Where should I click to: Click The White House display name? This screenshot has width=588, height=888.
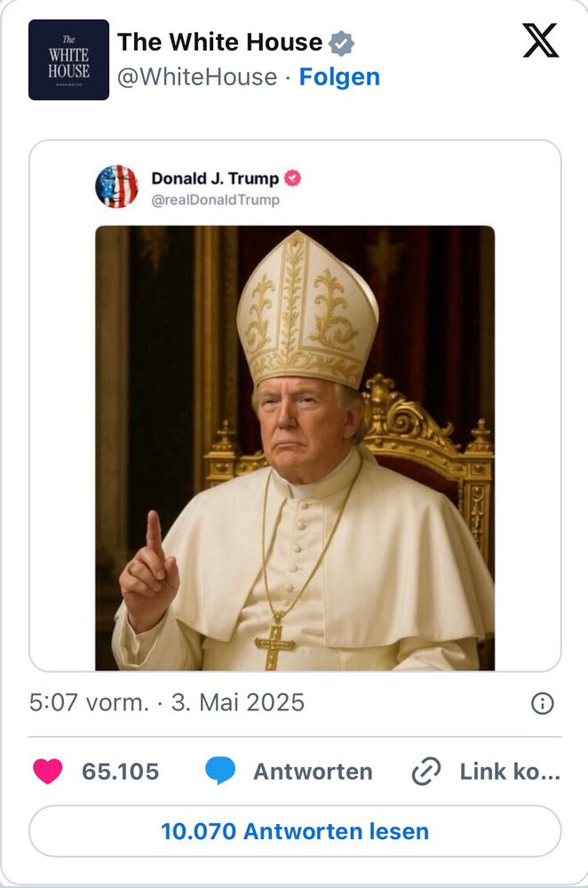(219, 42)
